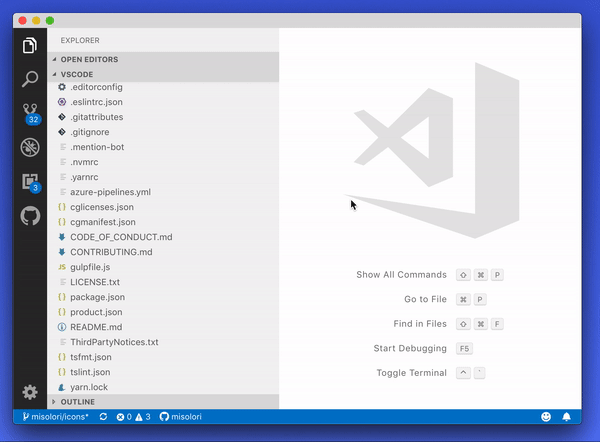600x442 pixels.
Task: Click the F5 key hint
Action: (x=464, y=349)
